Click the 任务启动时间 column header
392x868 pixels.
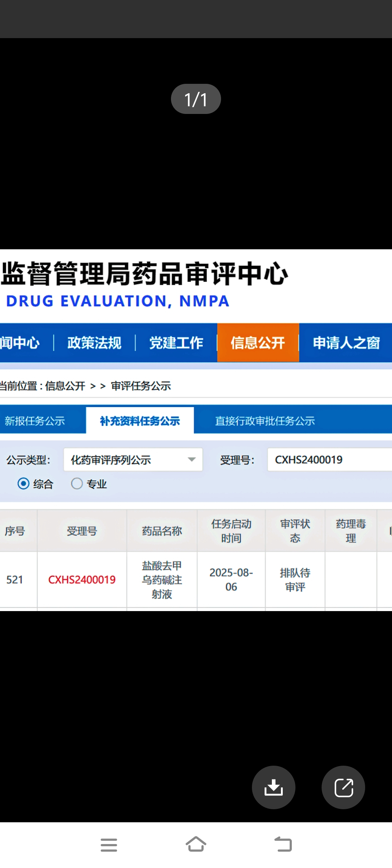(231, 531)
